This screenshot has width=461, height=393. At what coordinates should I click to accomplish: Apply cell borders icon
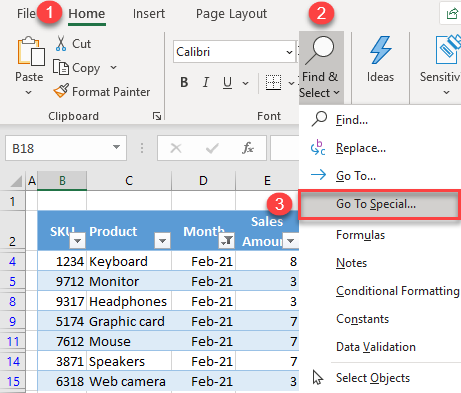click(273, 82)
